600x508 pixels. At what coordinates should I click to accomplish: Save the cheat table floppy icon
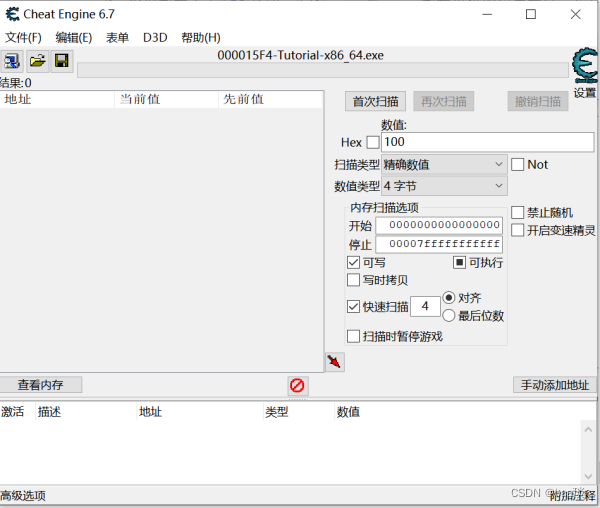click(x=62, y=61)
